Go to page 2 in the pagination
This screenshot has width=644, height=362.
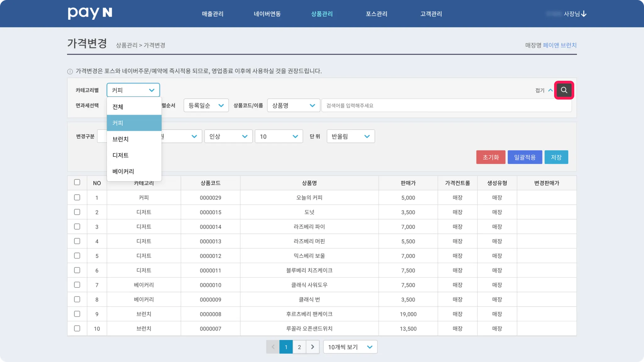[299, 347]
